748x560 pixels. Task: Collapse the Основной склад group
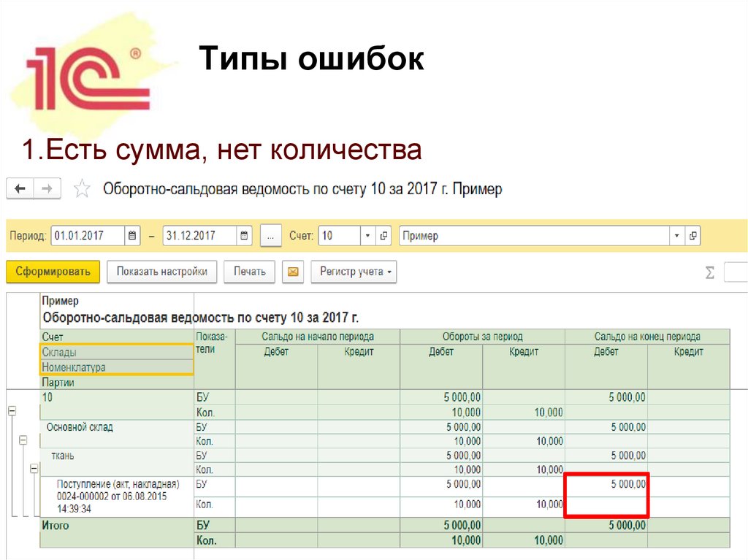click(x=23, y=440)
